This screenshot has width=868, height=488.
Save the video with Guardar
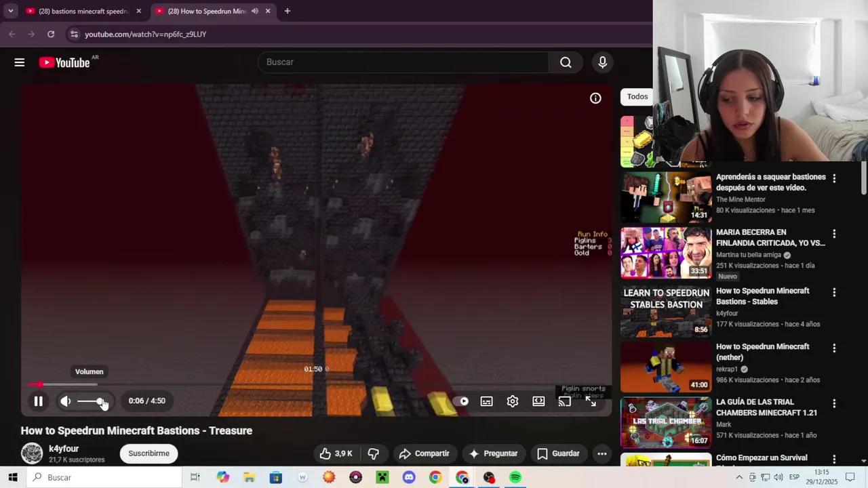coord(558,453)
